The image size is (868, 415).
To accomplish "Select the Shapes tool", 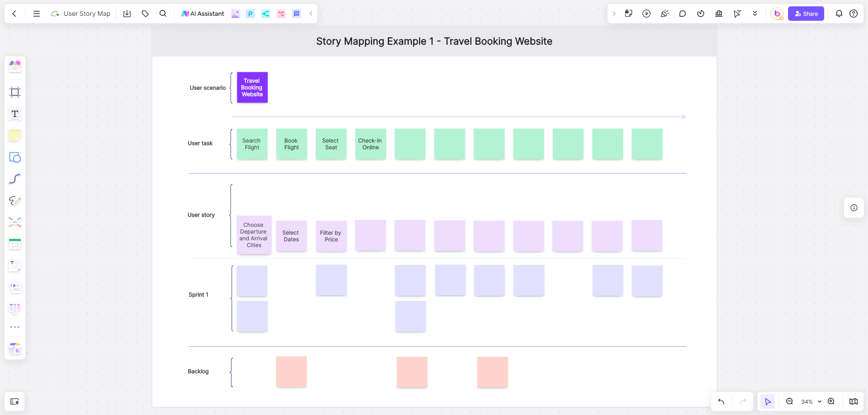I will 15,157.
